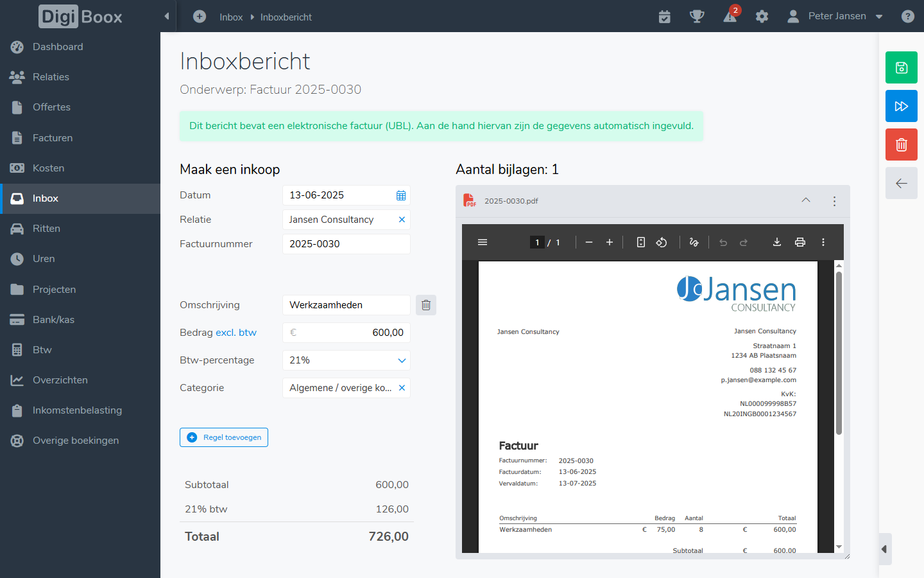
Task: Click the red trash delete button
Action: [x=902, y=144]
